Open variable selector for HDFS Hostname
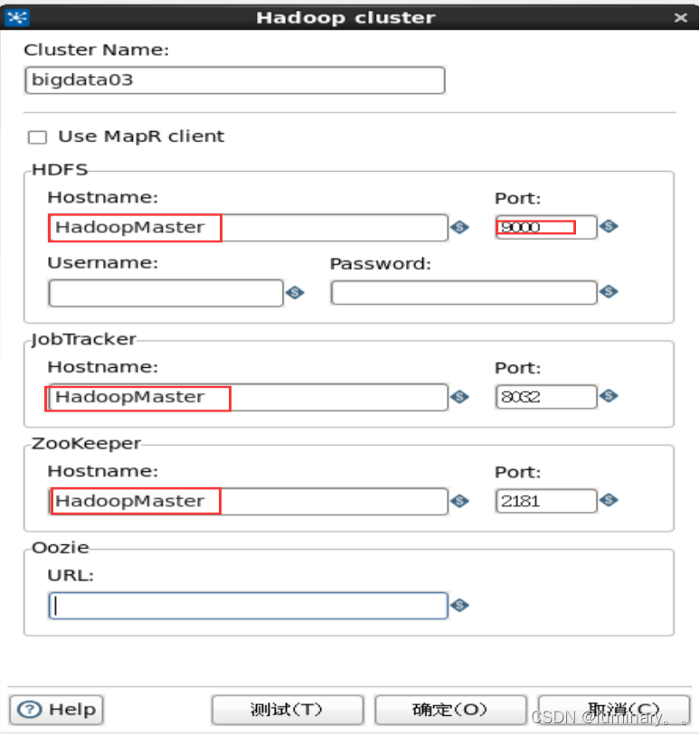Image resolution: width=700 pixels, height=735 pixels. (x=460, y=228)
